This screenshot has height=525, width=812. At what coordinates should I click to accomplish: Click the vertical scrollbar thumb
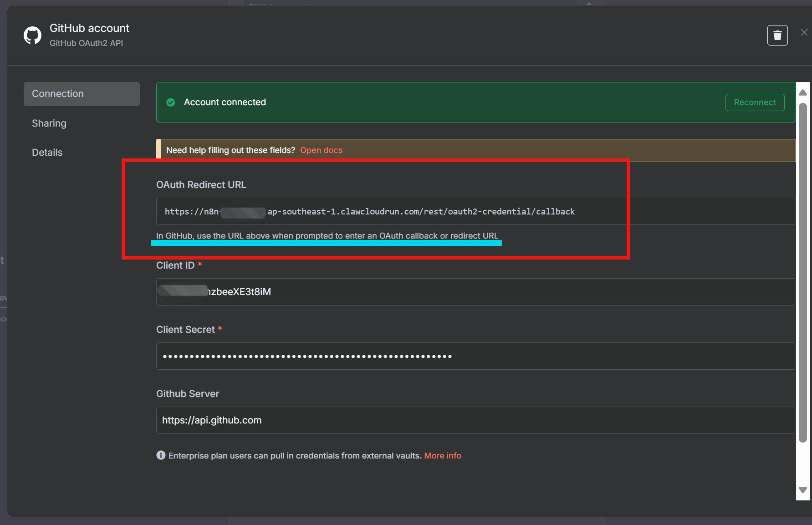point(803,273)
